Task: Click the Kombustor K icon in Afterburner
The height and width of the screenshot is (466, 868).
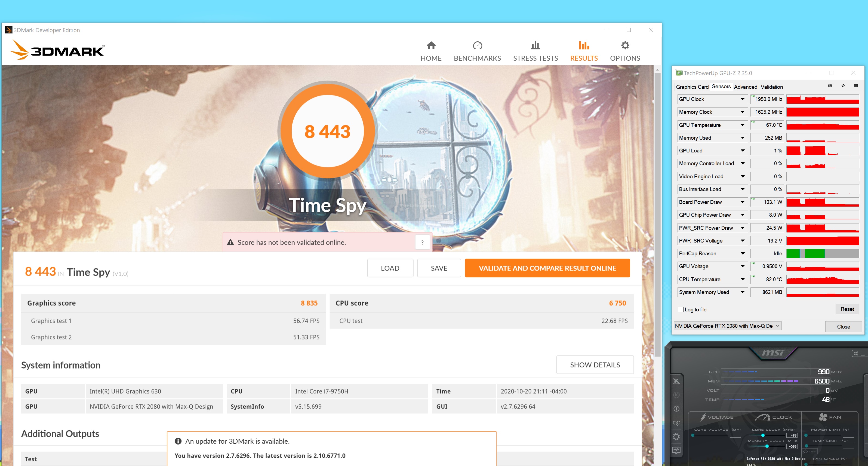Action: coord(676,395)
